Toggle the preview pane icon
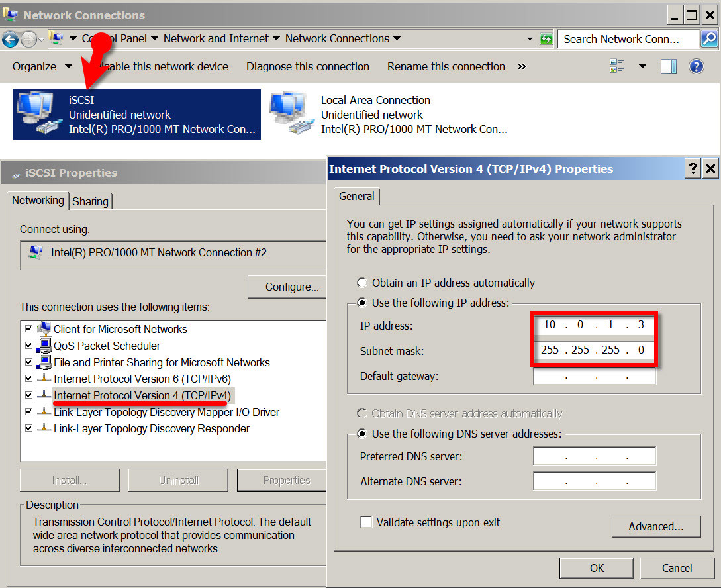The image size is (721, 588). pyautogui.click(x=668, y=66)
